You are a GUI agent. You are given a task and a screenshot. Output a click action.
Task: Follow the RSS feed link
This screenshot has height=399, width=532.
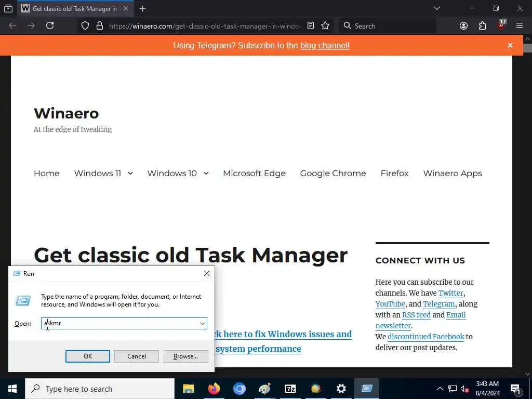click(x=416, y=314)
